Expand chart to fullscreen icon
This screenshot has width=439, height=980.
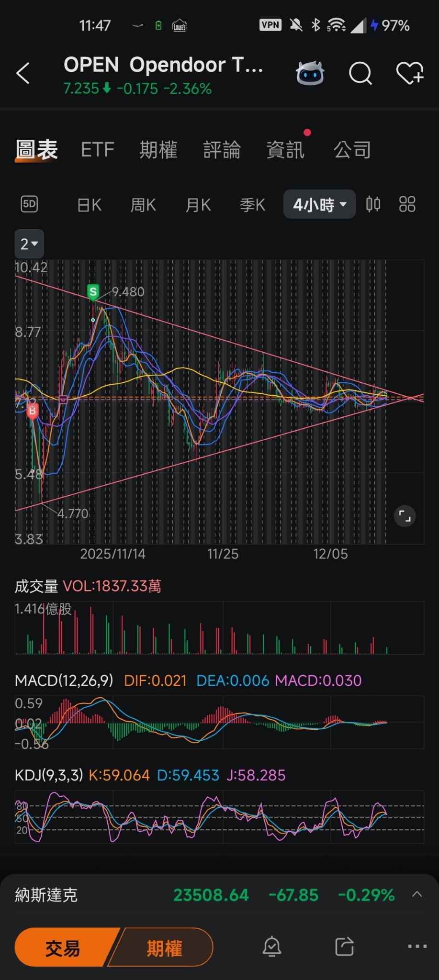click(x=405, y=516)
